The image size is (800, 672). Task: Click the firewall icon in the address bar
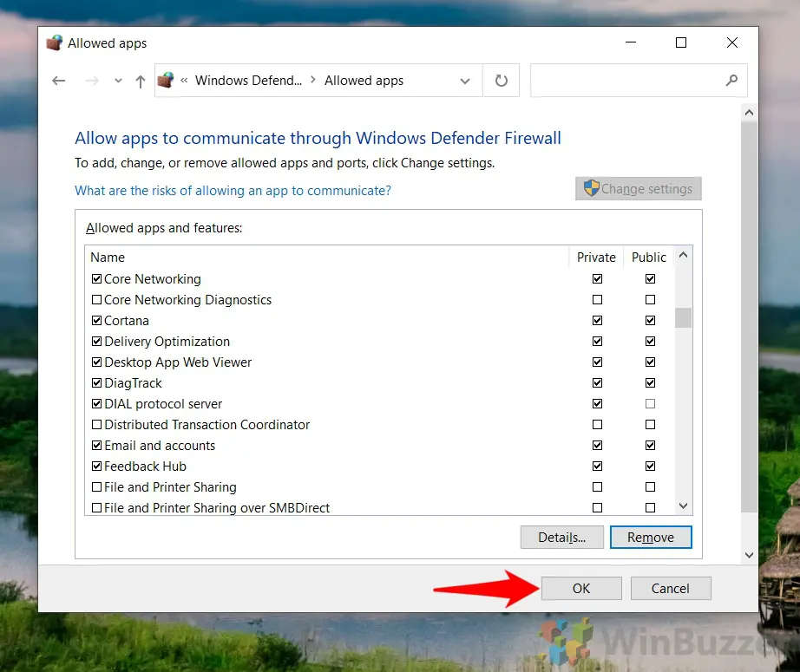tap(166, 80)
